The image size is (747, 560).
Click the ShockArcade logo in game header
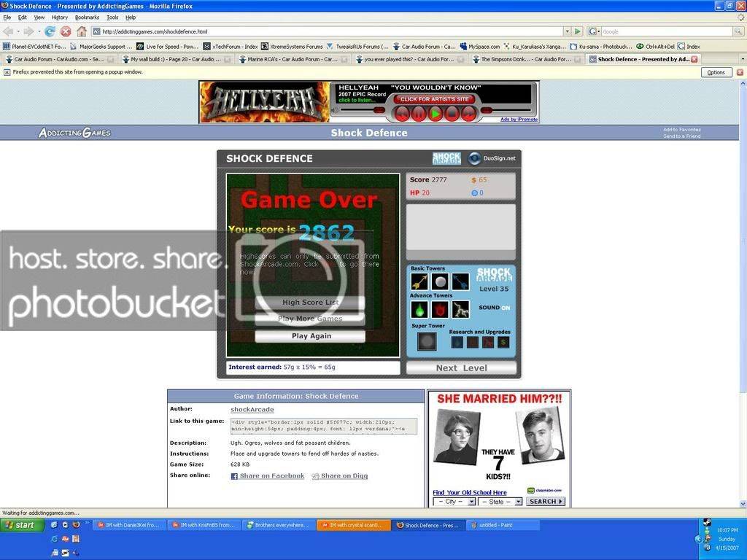[x=446, y=158]
